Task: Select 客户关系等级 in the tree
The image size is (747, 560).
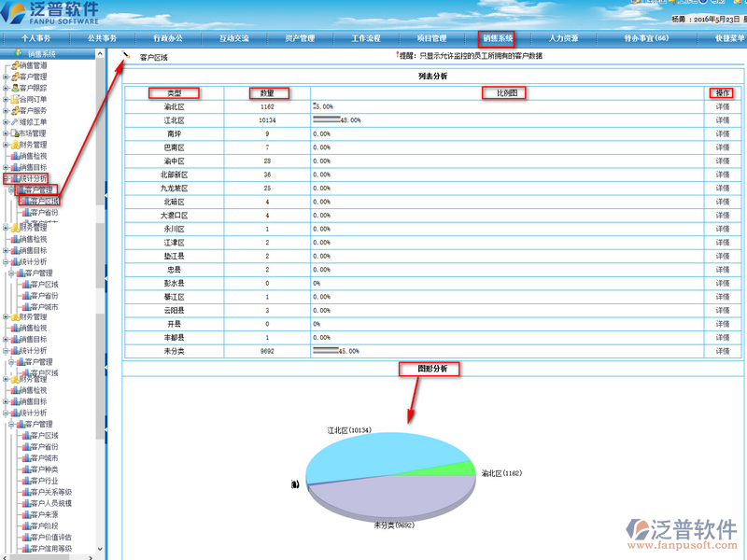Action: [50, 492]
